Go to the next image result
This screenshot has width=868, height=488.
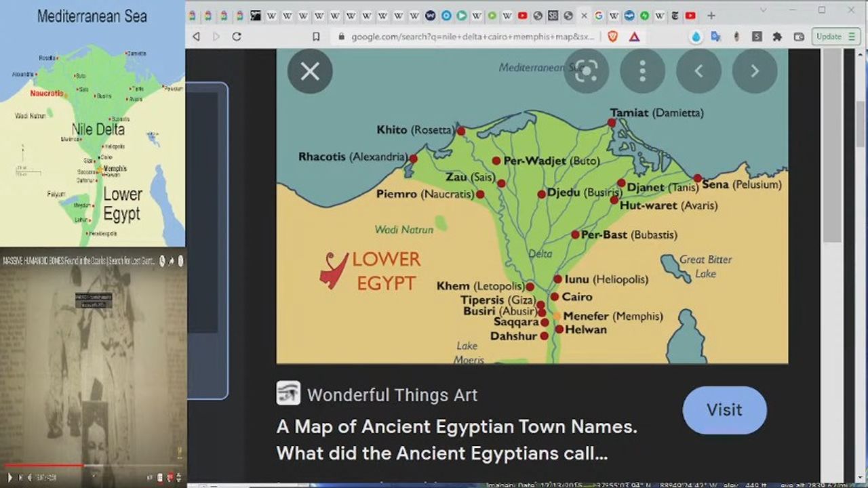[x=754, y=71]
